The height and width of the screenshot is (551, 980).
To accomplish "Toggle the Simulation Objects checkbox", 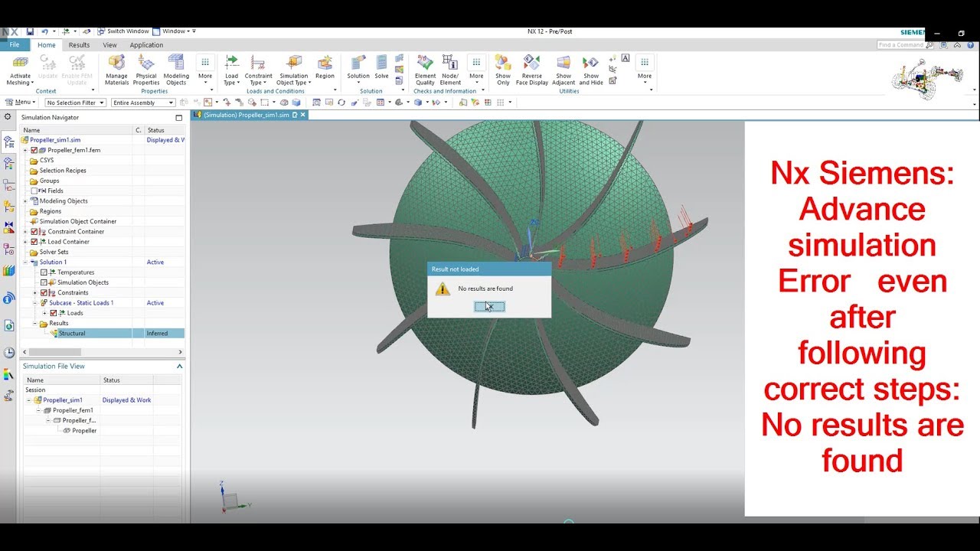I will click(44, 282).
